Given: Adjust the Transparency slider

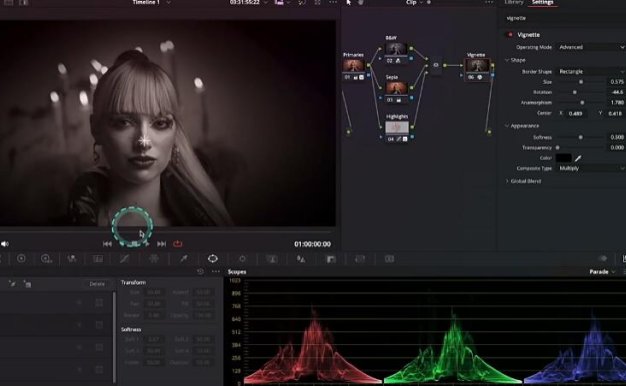Looking at the screenshot, I should click(558, 148).
